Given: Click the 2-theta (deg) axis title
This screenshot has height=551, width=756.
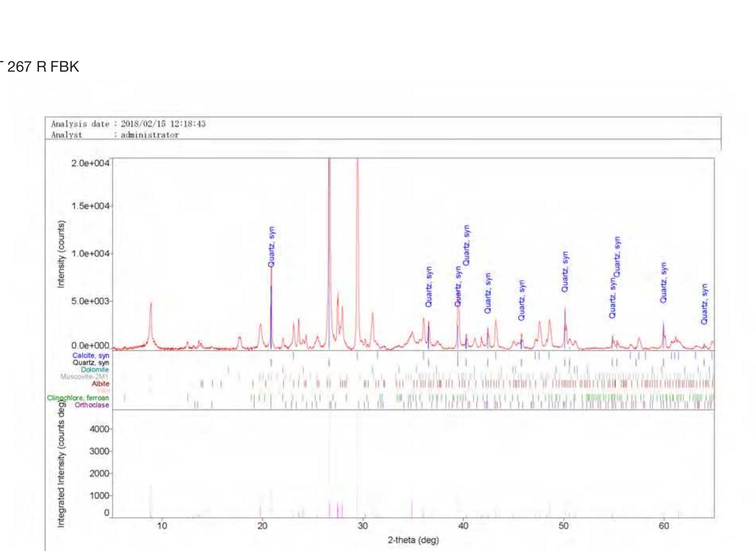Looking at the screenshot, I should [413, 540].
